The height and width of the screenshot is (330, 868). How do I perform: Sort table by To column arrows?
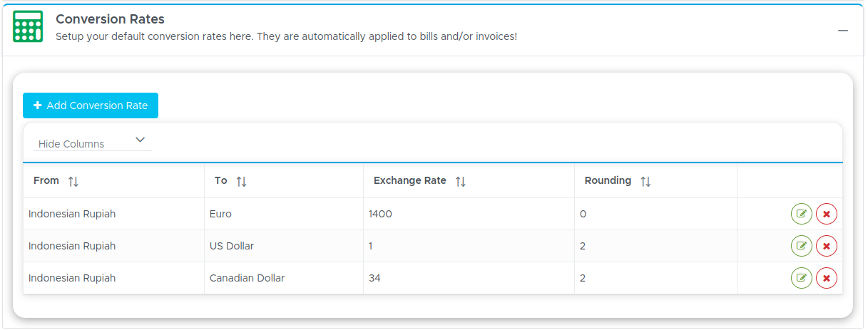pos(242,182)
